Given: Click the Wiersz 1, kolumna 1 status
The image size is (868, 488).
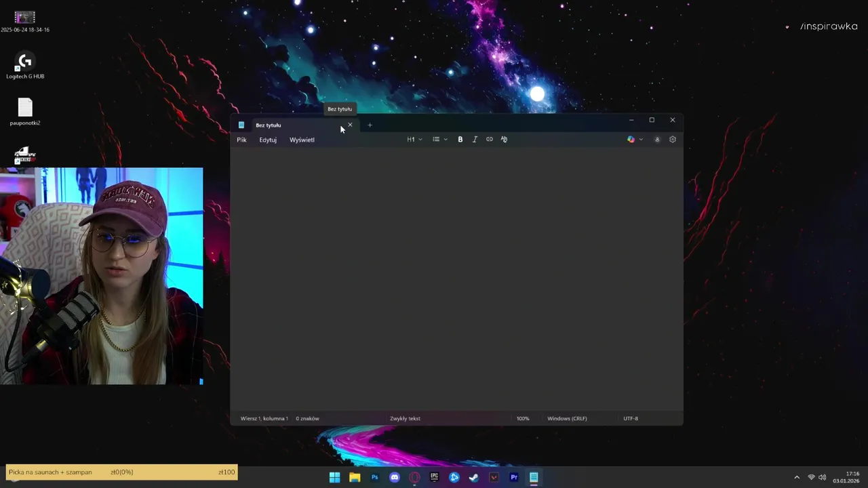Looking at the screenshot, I should [264, 419].
